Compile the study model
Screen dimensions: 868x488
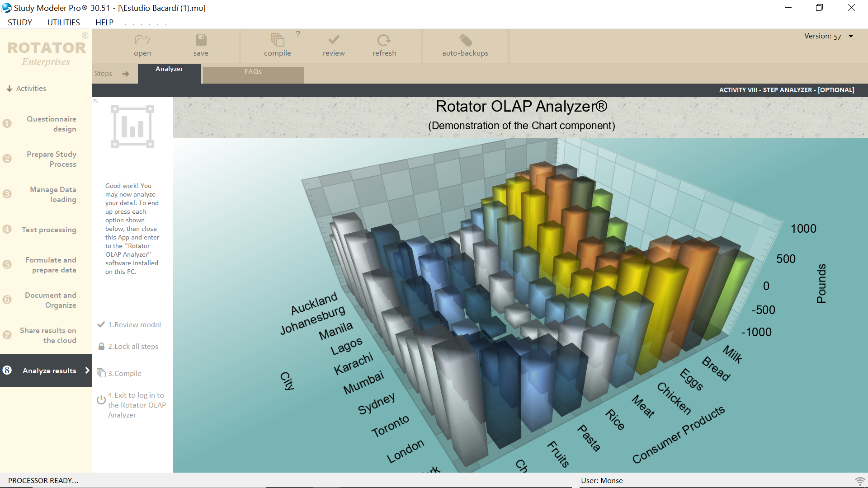277,45
